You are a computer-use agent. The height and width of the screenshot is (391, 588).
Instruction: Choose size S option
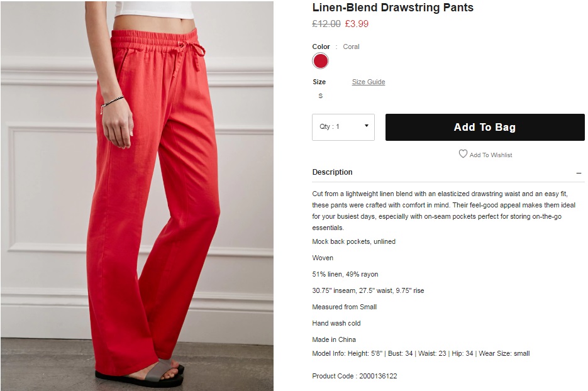coord(320,96)
